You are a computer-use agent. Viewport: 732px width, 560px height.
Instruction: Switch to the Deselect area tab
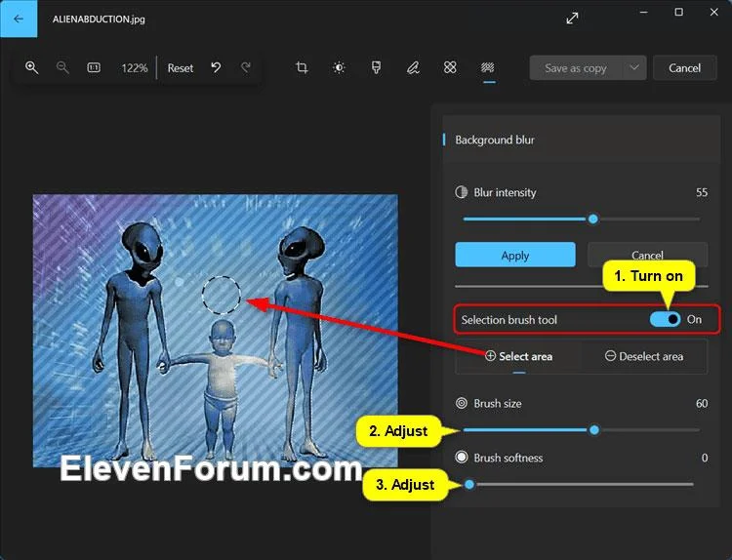click(644, 356)
